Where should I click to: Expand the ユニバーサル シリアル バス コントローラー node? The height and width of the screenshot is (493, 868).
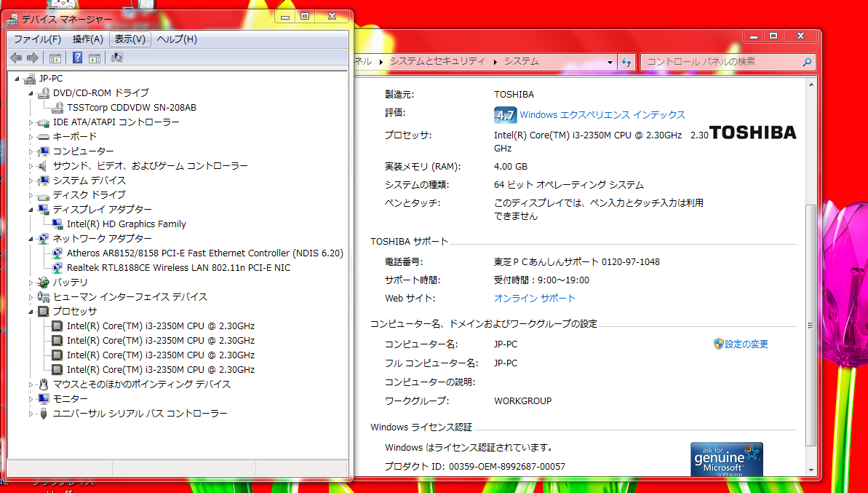click(x=31, y=413)
